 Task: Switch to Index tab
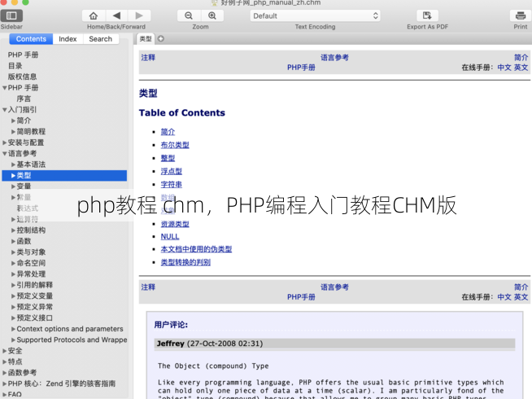pos(68,39)
